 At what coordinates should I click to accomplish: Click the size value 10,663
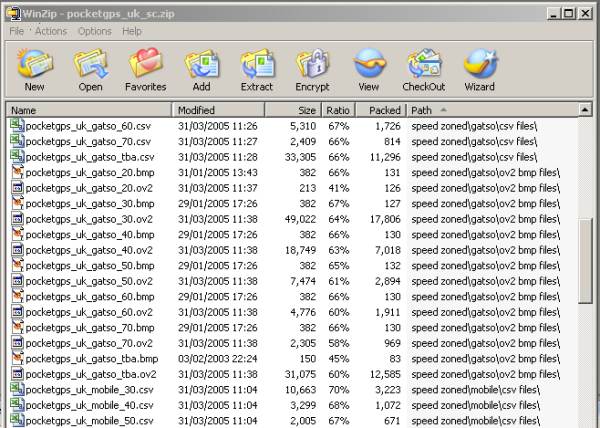pyautogui.click(x=300, y=390)
